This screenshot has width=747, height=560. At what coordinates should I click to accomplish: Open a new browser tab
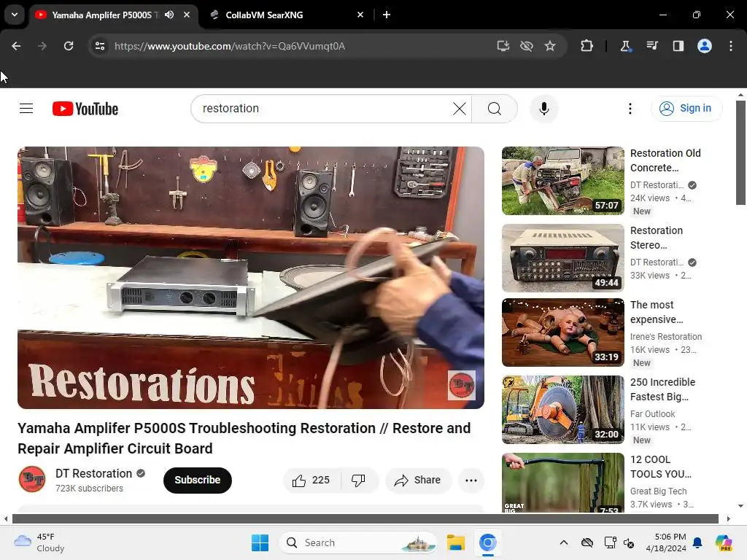[x=387, y=15]
